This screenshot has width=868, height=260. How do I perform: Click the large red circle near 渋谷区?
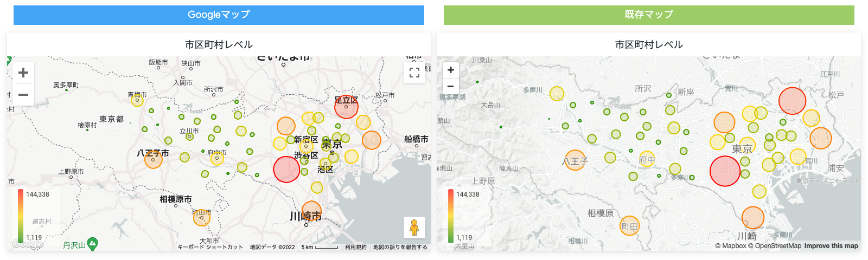[x=286, y=169]
